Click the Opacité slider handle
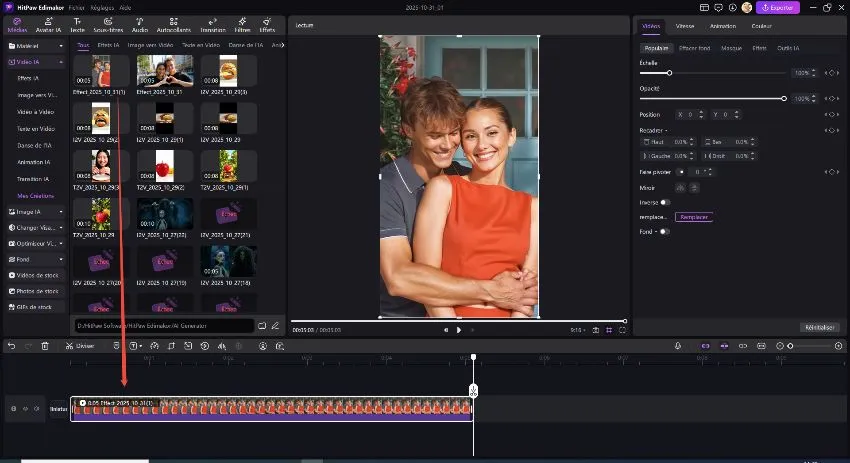Image resolution: width=850 pixels, height=463 pixels. click(x=784, y=98)
